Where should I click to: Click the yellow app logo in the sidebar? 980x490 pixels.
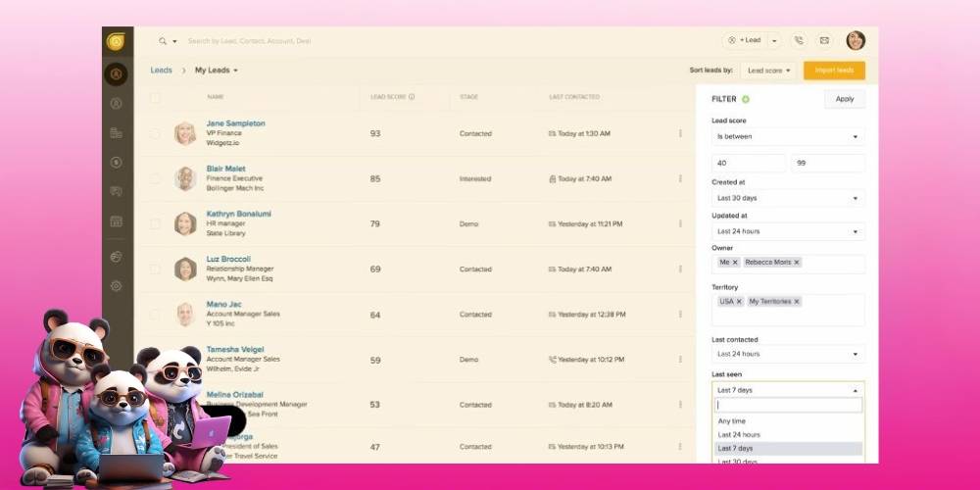(116, 41)
